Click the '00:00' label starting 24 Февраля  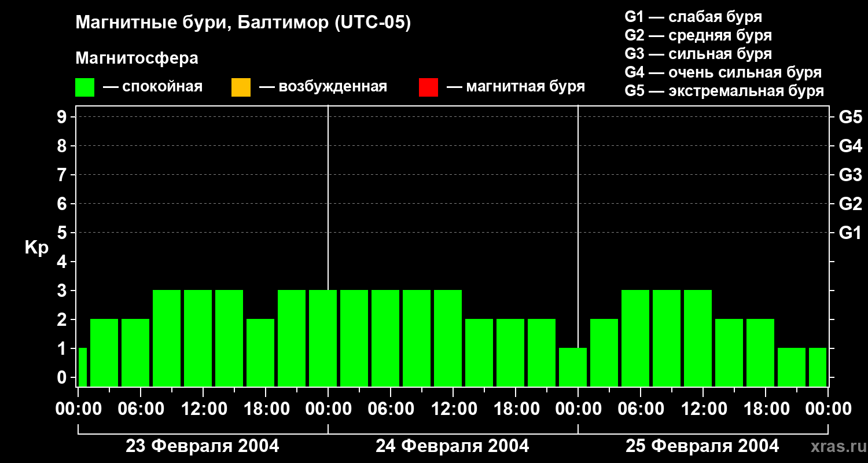(x=328, y=409)
